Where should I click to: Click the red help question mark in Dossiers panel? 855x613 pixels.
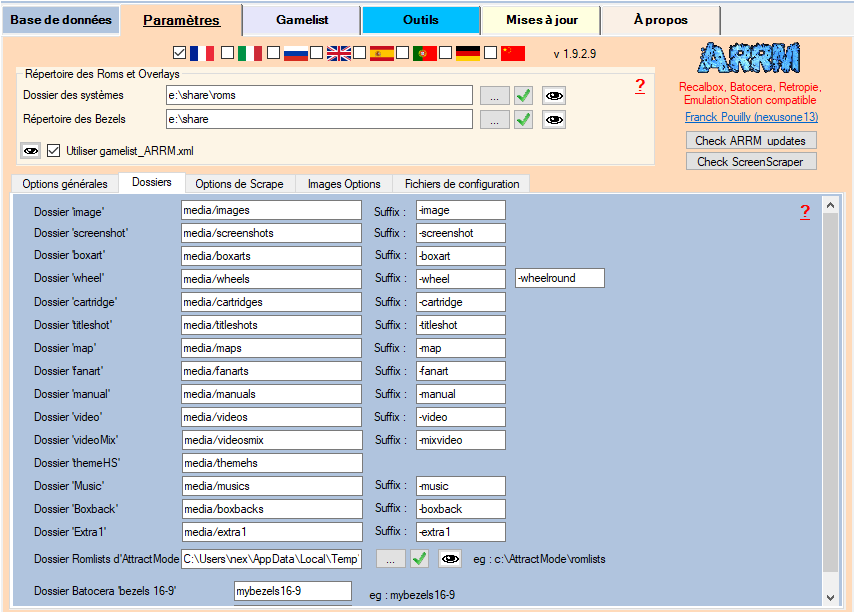(805, 211)
